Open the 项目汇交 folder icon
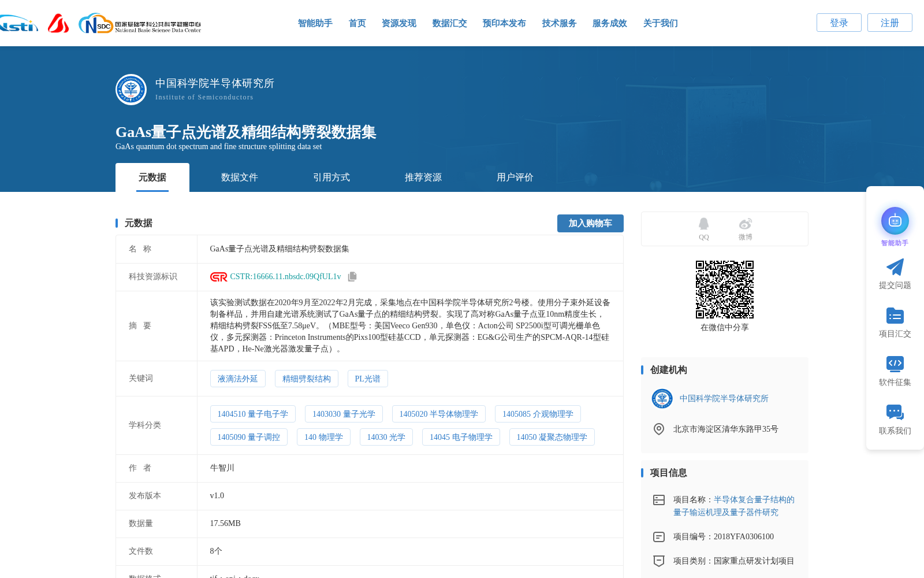 [x=895, y=316]
